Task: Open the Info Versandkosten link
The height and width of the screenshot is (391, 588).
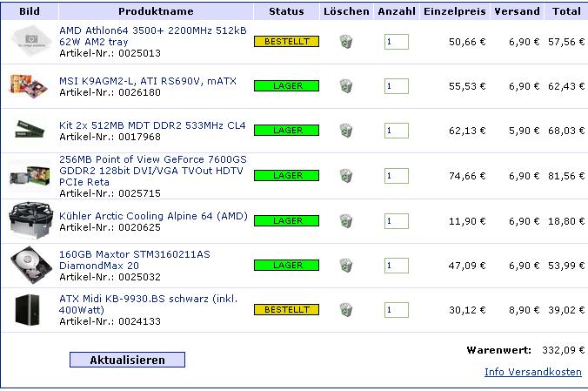Action: pos(533,372)
